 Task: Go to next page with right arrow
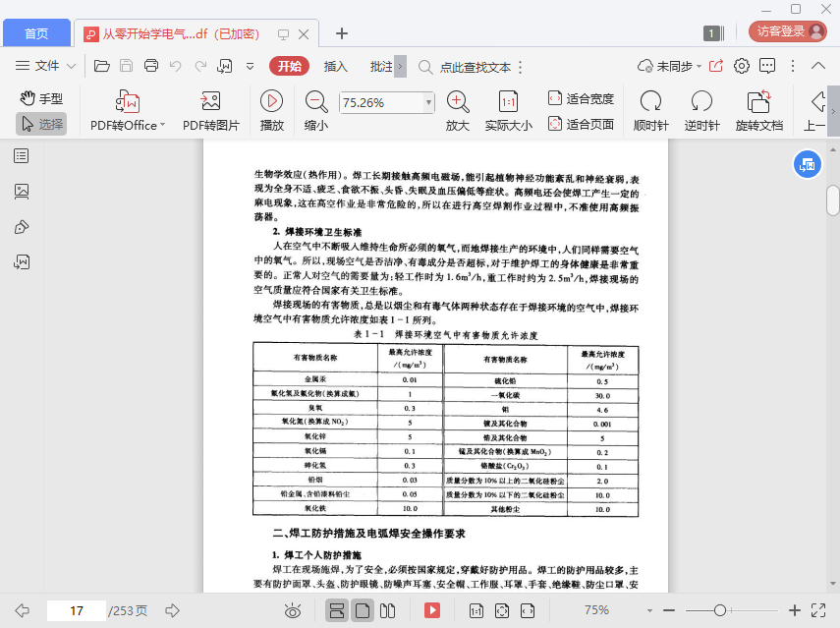[172, 610]
